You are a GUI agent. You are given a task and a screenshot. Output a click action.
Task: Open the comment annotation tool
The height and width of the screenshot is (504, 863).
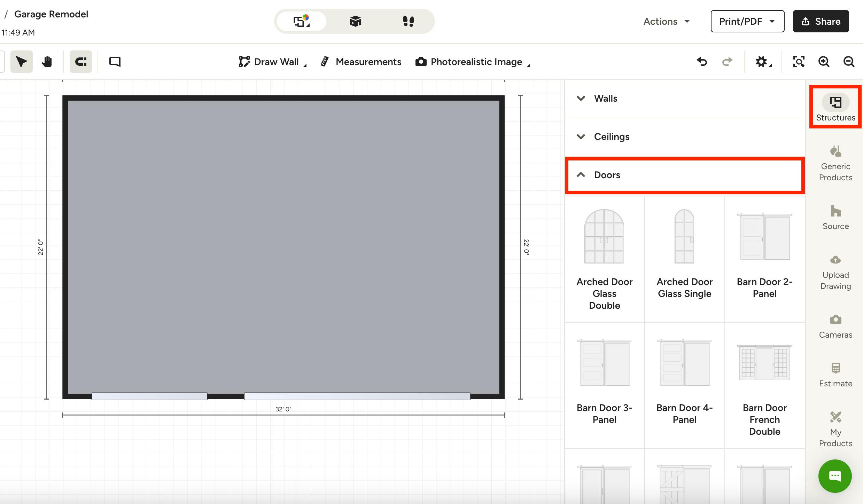coord(115,62)
